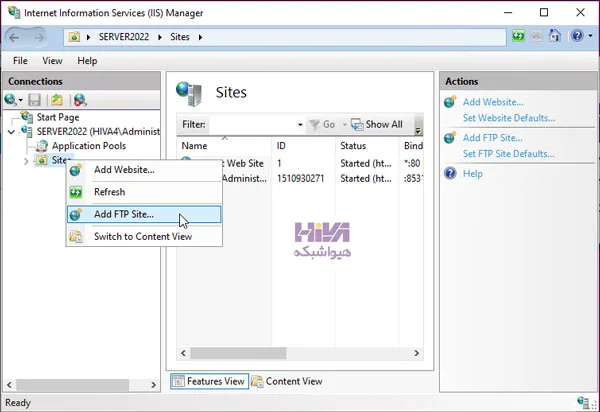
Task: Open Help dropdown arrow next to question mark
Action: click(590, 36)
